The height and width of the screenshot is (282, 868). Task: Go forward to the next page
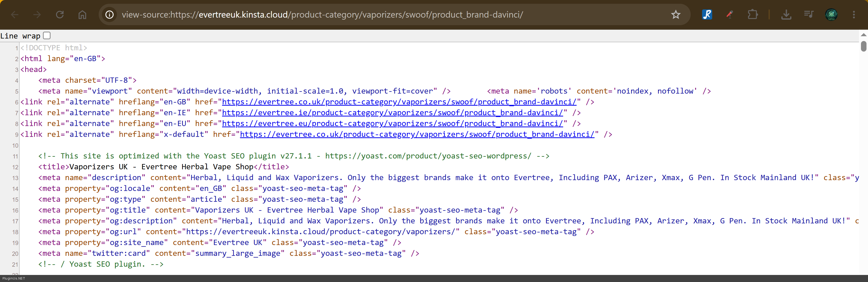37,15
